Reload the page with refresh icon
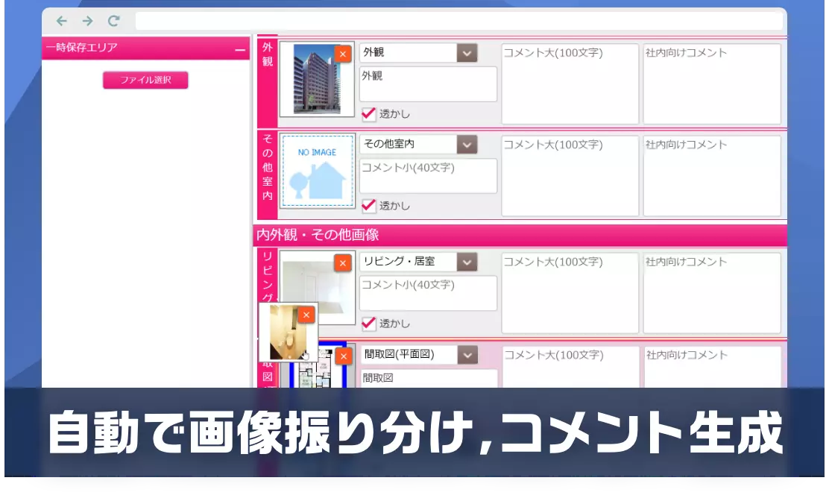The image size is (829, 504). (x=113, y=21)
